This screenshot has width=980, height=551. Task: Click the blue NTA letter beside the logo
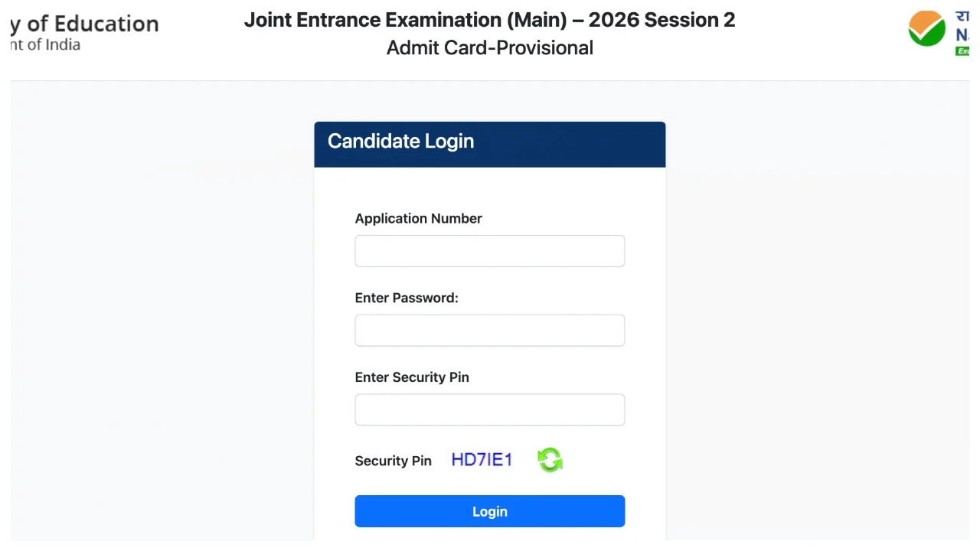962,35
